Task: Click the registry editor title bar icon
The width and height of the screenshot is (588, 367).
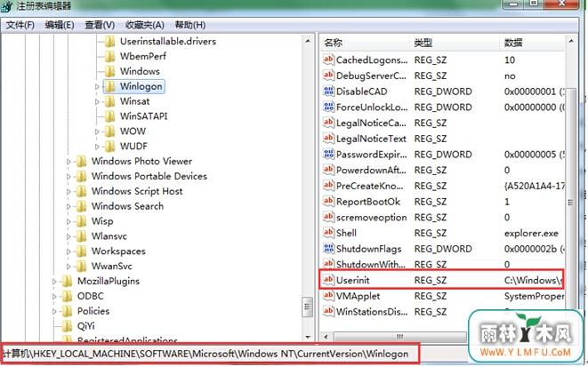Action: coord(7,6)
